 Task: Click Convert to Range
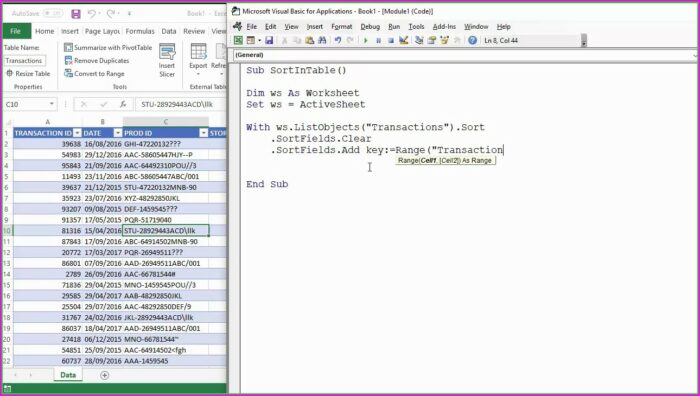pos(94,74)
